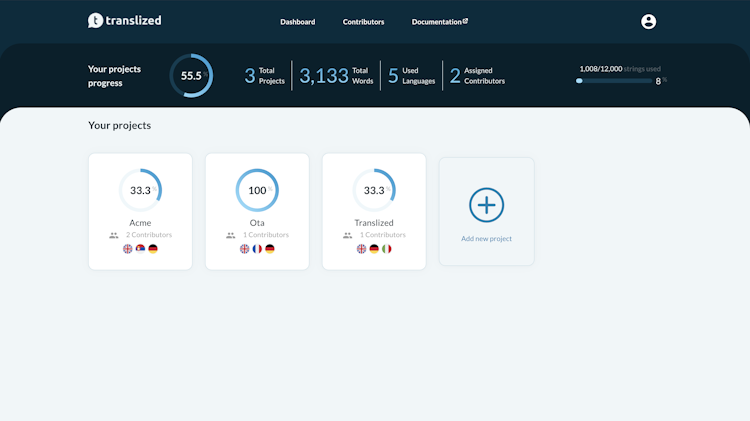Click the 'Your projects' heading
The width and height of the screenshot is (750, 421).
click(x=120, y=125)
